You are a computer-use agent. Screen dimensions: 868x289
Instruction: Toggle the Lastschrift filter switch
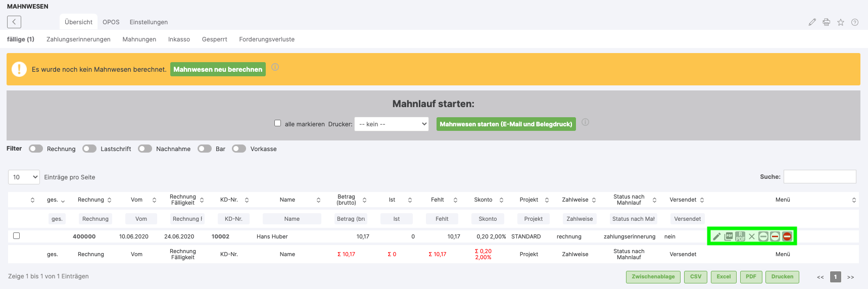[89, 149]
